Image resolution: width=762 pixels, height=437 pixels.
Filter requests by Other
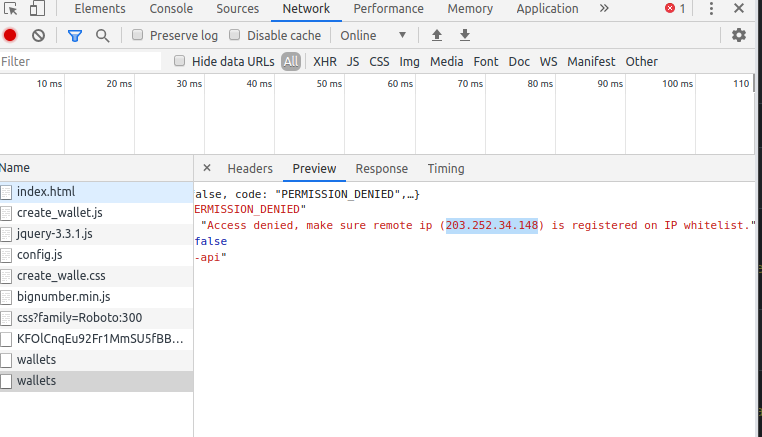(641, 62)
